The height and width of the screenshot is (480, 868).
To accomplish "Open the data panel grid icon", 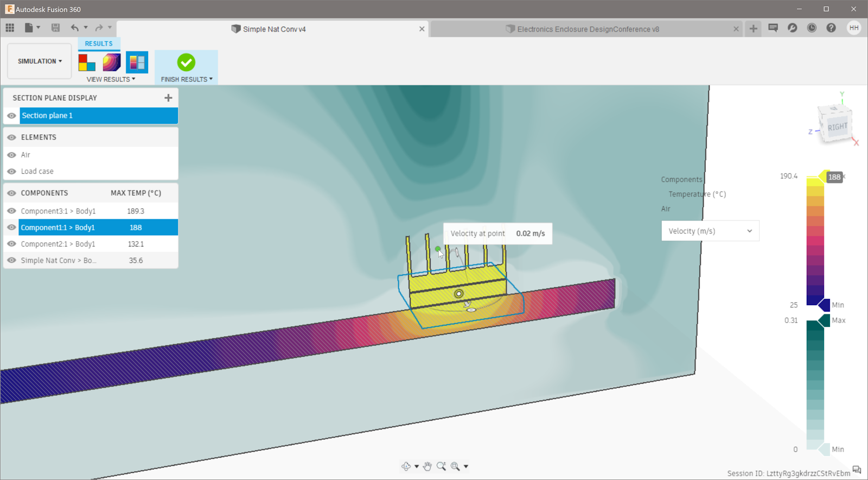I will (x=10, y=28).
